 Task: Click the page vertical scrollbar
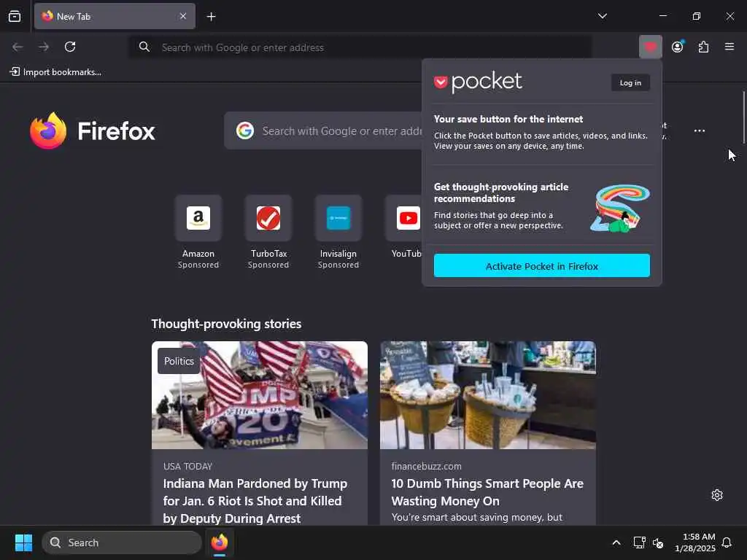pyautogui.click(x=743, y=117)
